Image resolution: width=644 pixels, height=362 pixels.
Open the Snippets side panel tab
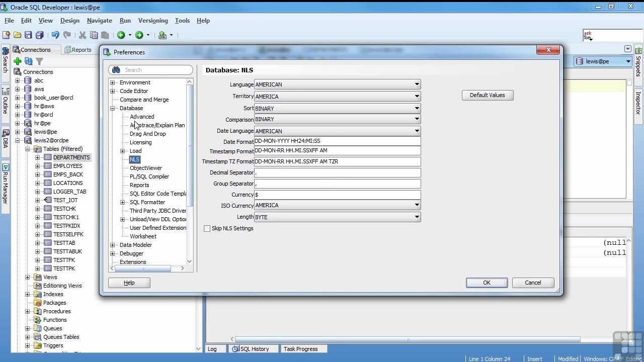[638, 62]
